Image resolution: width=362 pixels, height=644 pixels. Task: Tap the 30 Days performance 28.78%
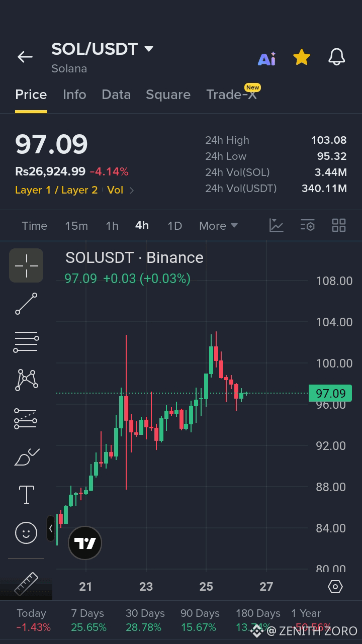144,627
